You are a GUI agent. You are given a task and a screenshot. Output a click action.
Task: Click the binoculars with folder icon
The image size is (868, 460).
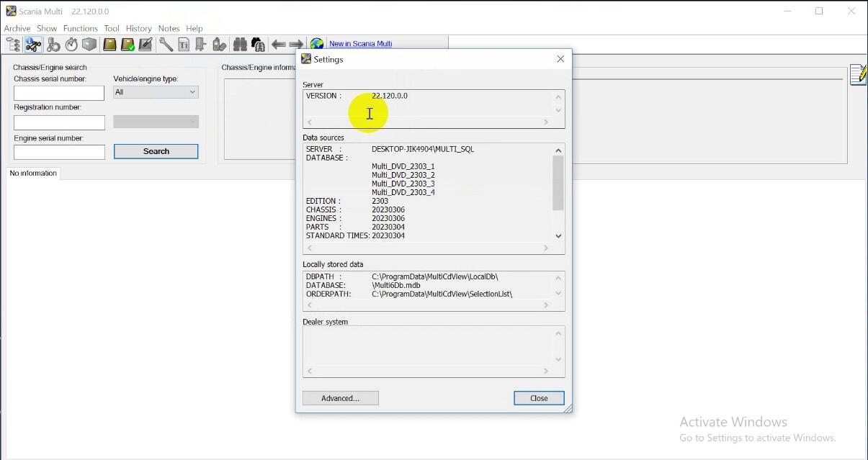258,45
